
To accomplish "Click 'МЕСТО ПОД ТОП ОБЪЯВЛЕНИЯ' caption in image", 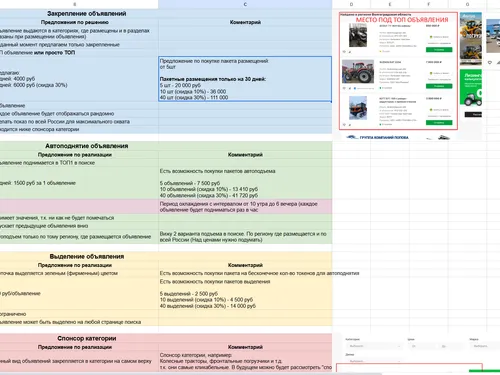I will [x=402, y=20].
